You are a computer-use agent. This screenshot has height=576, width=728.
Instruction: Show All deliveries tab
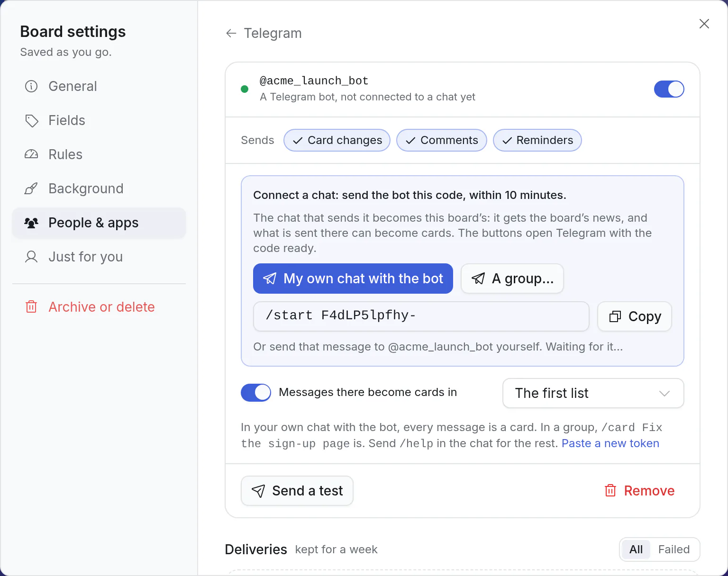click(x=636, y=549)
